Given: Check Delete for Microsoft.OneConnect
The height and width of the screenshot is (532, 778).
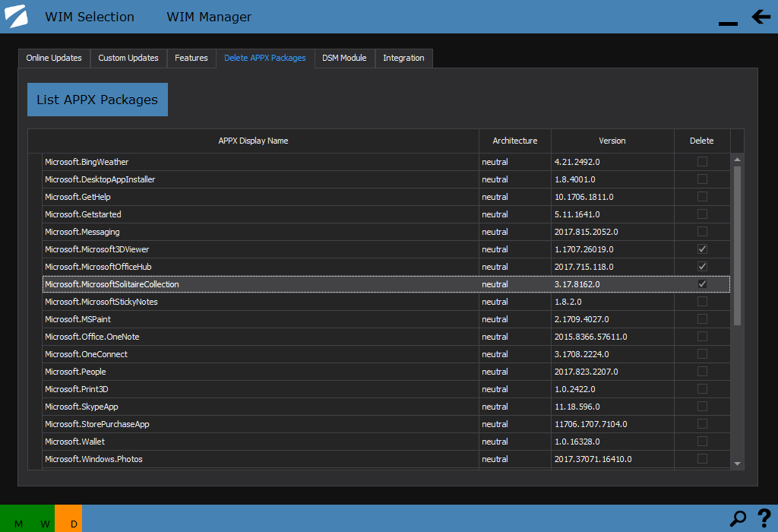Looking at the screenshot, I should coord(702,354).
